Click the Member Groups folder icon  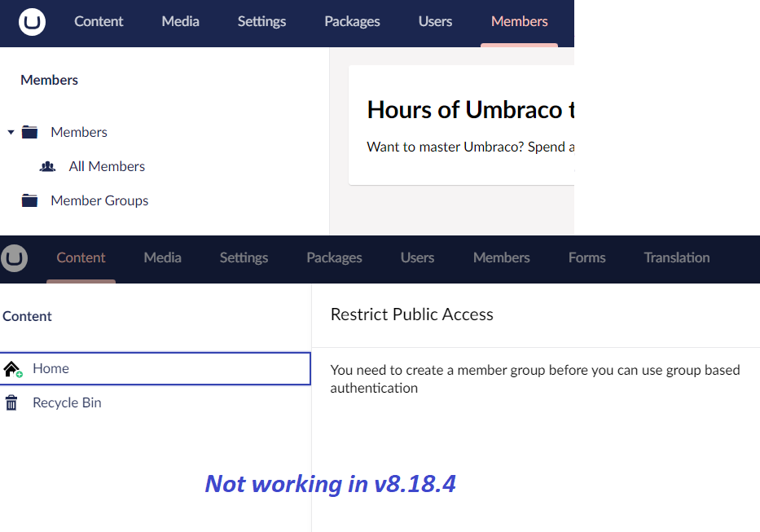[29, 200]
